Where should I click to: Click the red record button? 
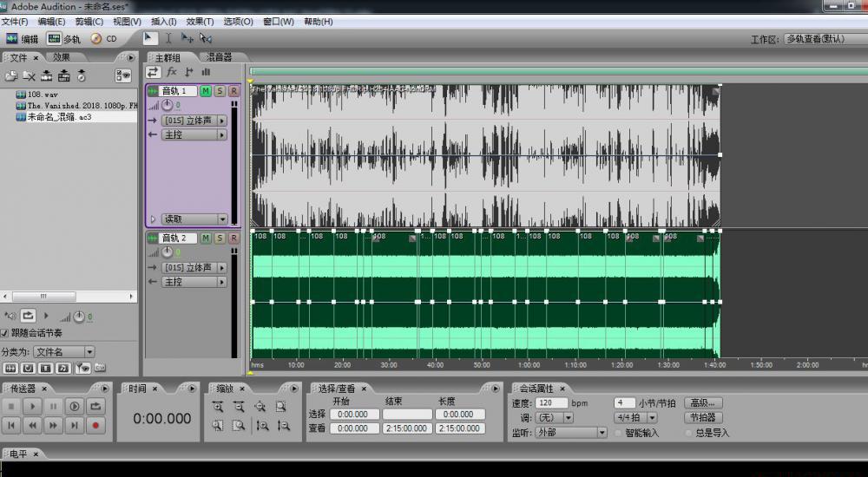95,426
